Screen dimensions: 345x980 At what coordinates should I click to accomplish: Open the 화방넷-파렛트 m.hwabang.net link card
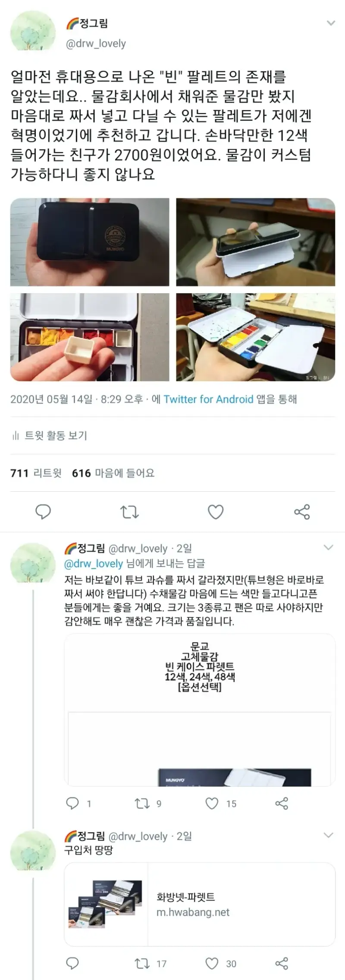coord(200,904)
